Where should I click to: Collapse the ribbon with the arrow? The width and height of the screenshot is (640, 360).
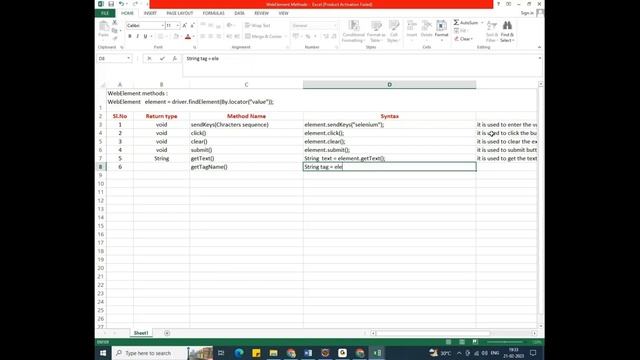pos(540,47)
